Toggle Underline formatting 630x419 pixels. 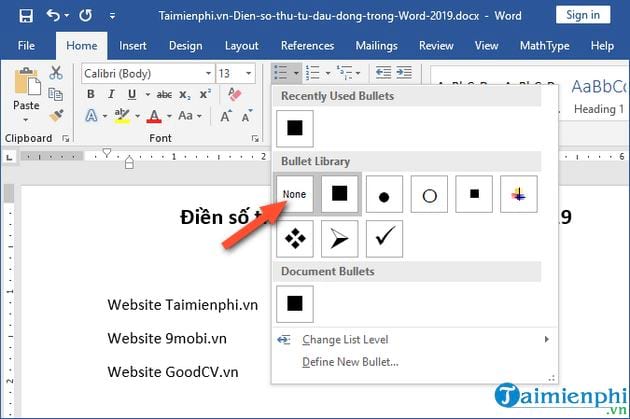(x=131, y=94)
